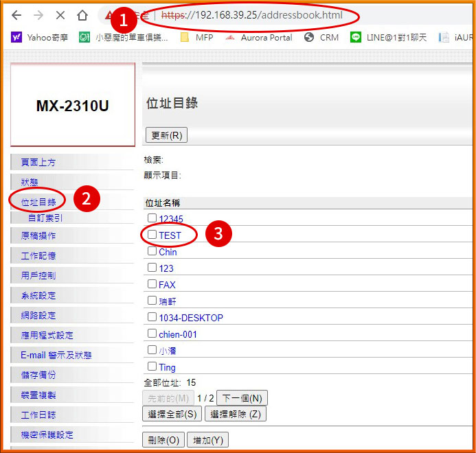
Task: Open the Yahoo奇摩 bookmark
Action: (x=41, y=37)
